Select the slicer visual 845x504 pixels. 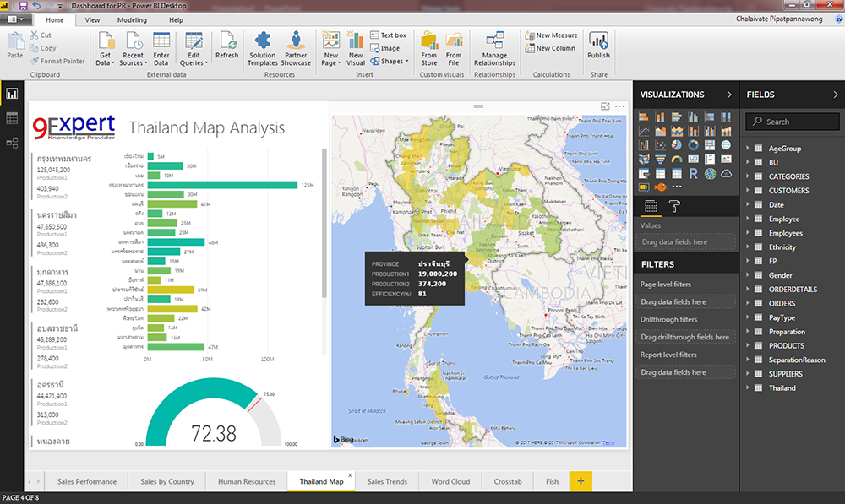(644, 173)
